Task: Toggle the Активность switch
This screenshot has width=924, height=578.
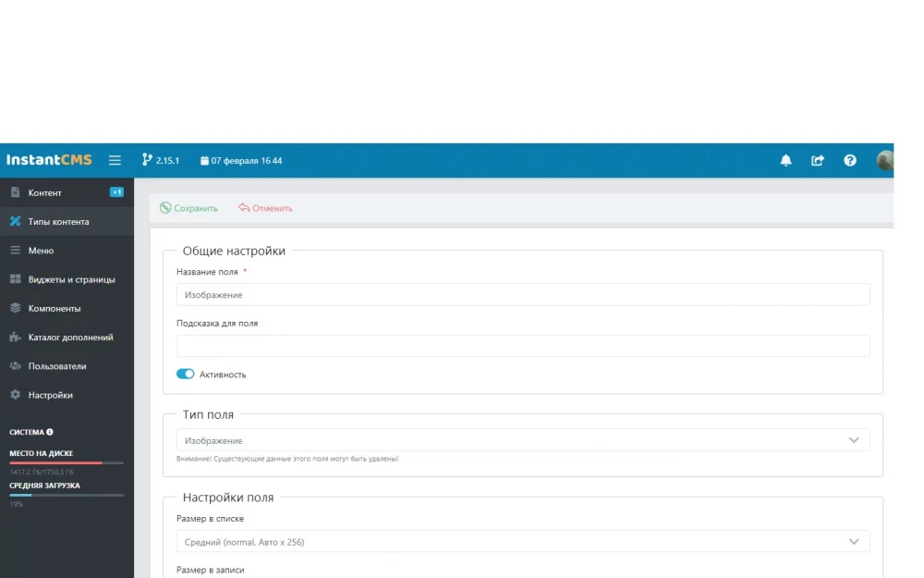Action: 185,374
